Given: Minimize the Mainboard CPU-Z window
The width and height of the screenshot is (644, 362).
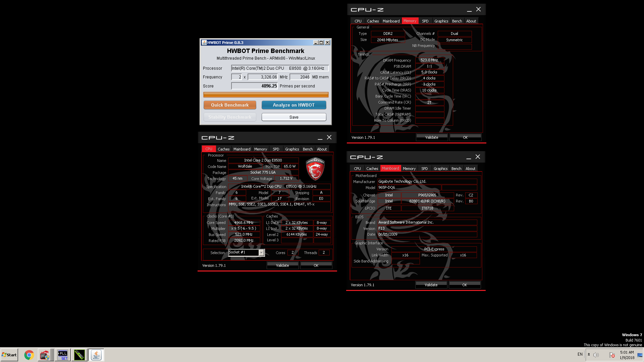Looking at the screenshot, I should 469,158.
